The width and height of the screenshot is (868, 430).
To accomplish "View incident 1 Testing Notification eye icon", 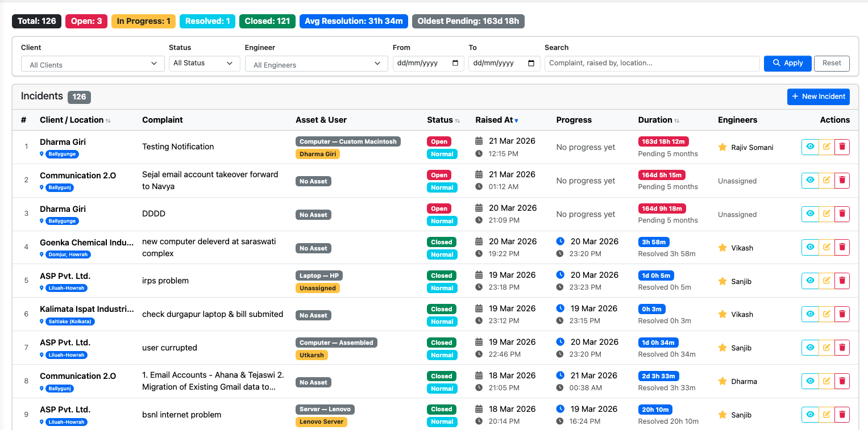I will pyautogui.click(x=810, y=147).
